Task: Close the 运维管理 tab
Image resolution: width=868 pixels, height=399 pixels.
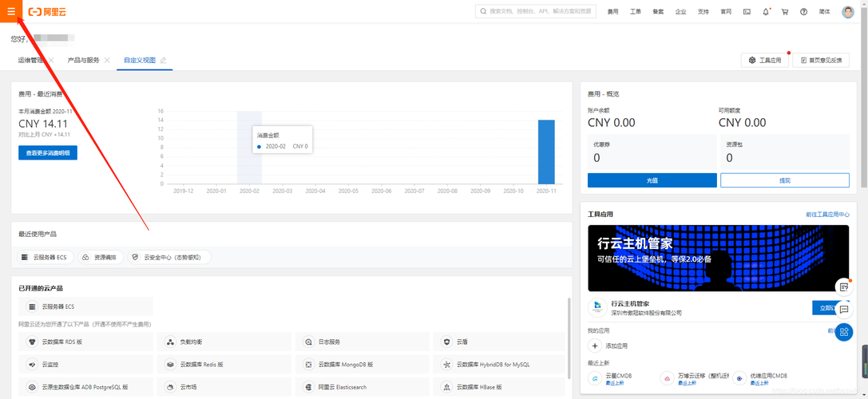Action: [x=51, y=60]
